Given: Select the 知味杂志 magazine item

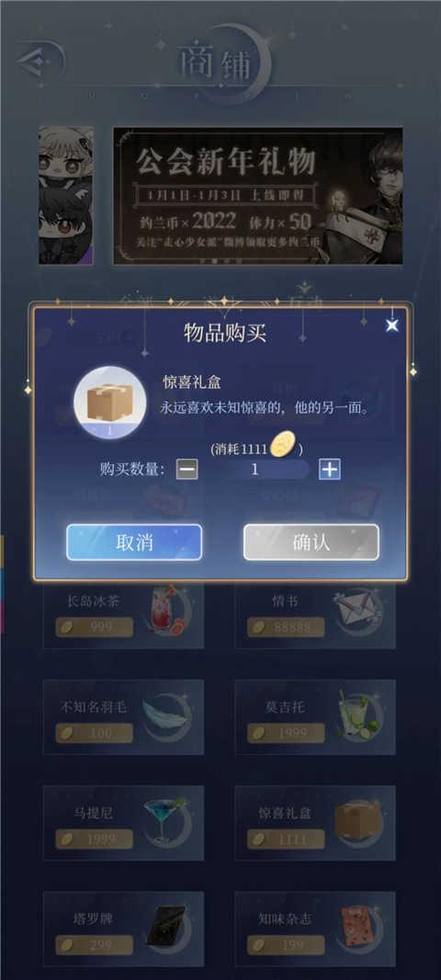Looking at the screenshot, I should (315, 929).
